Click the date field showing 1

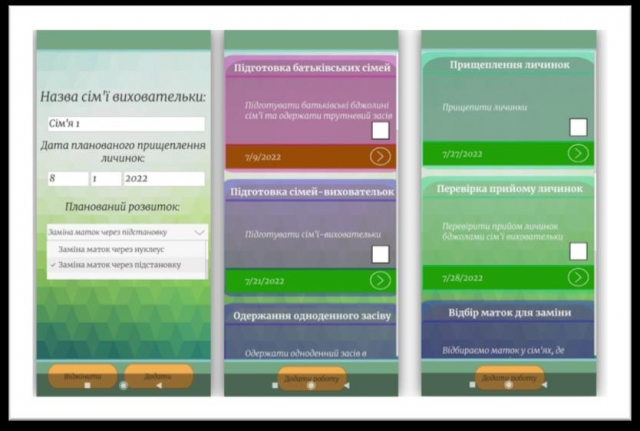click(x=106, y=179)
